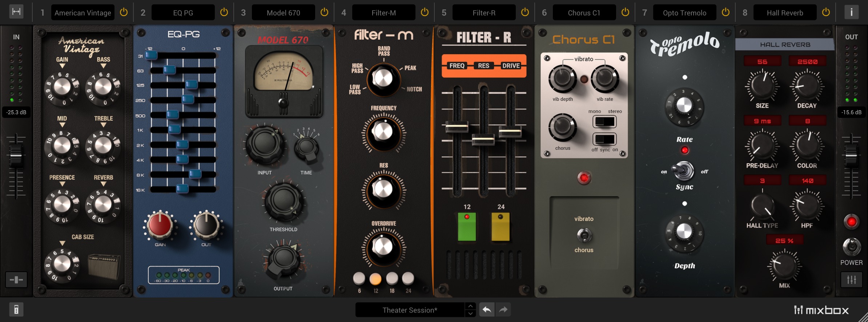
Task: Toggle power for slot 1 American Vintage
Action: (x=124, y=12)
